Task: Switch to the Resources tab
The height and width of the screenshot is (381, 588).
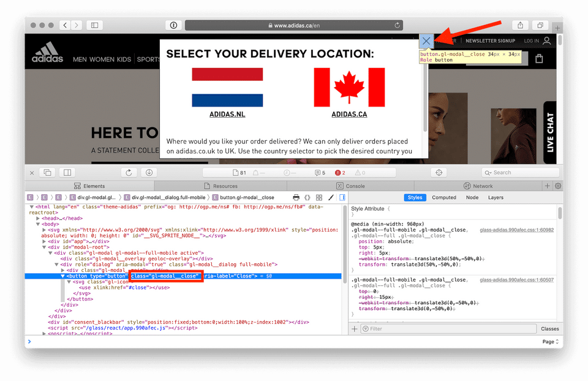Action: (221, 186)
